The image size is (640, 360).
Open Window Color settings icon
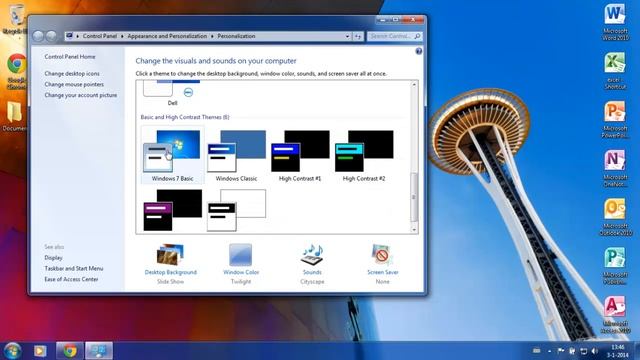(x=240, y=255)
